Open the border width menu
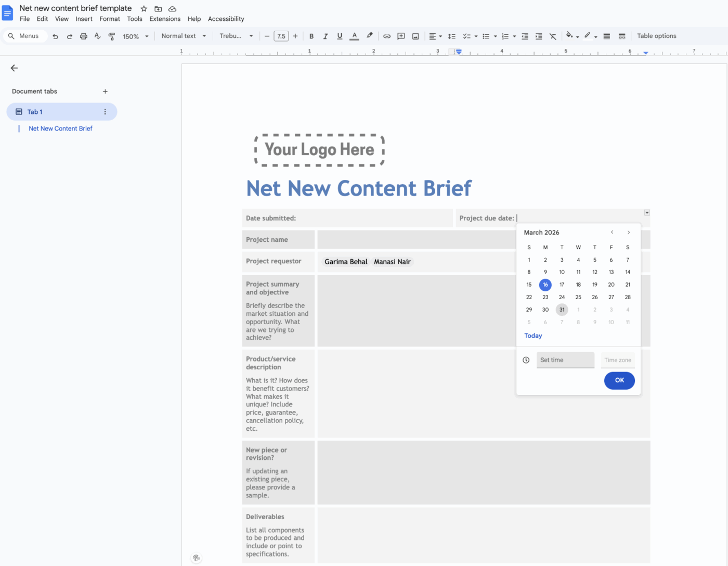The image size is (728, 566). coord(607,36)
